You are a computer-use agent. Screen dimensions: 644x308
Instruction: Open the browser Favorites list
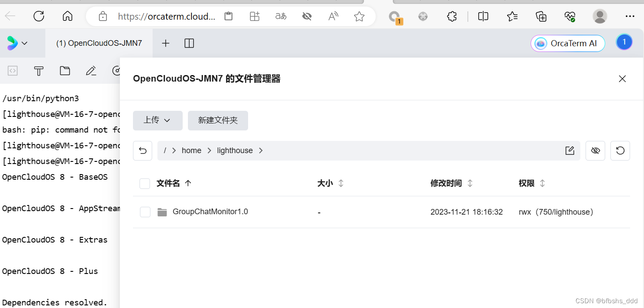tap(512, 17)
